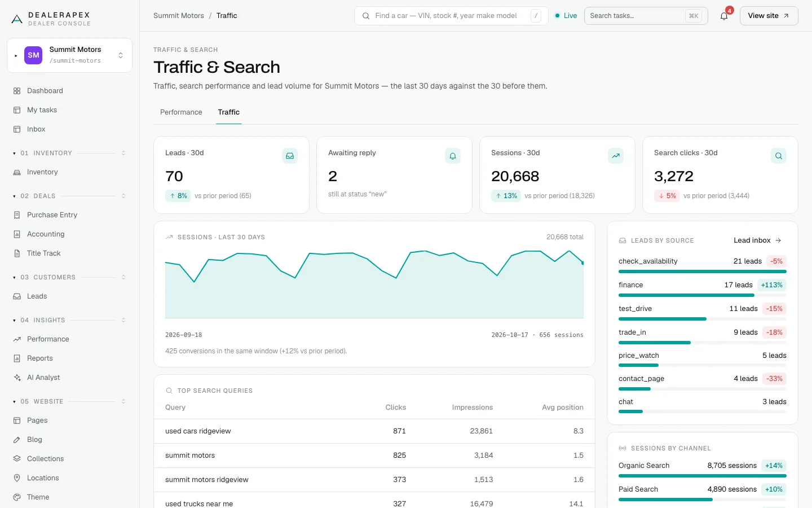The width and height of the screenshot is (812, 508).
Task: Click the Collections layers icon
Action: (17, 459)
